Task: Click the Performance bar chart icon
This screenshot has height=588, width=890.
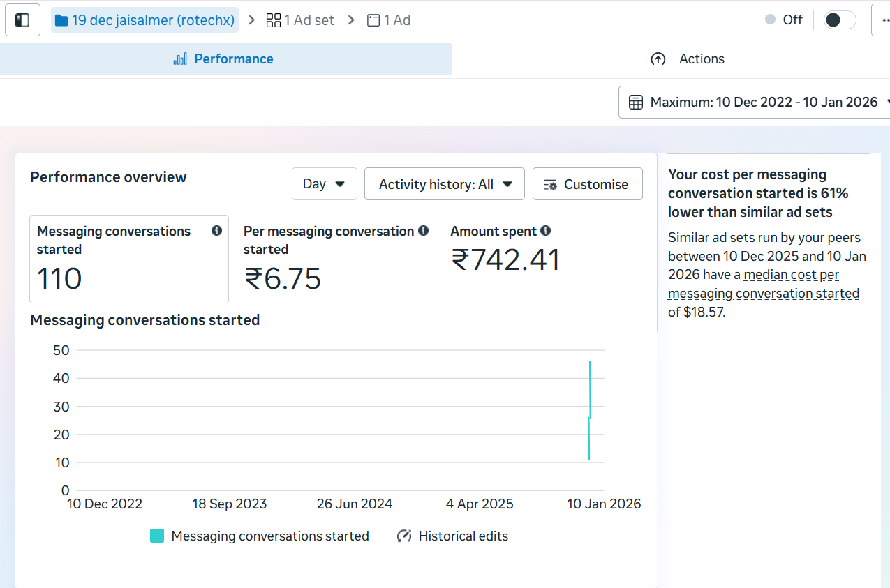Action: coord(180,59)
